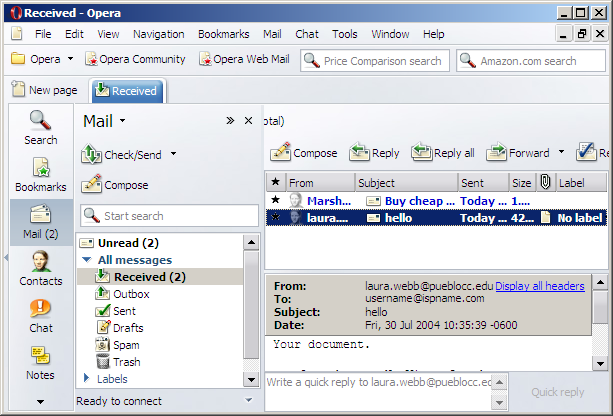The image size is (613, 416).
Task: Open the Check/Send dropdown arrow
Action: point(173,155)
